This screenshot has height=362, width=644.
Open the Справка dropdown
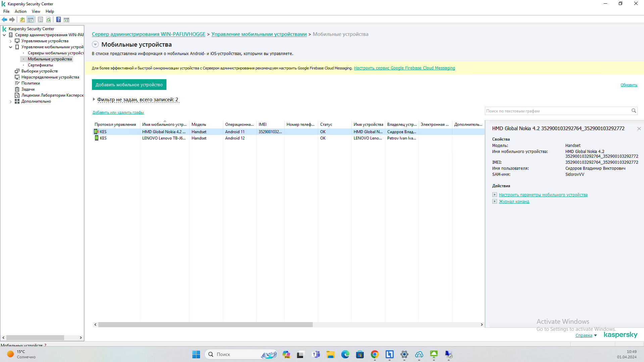click(x=586, y=335)
